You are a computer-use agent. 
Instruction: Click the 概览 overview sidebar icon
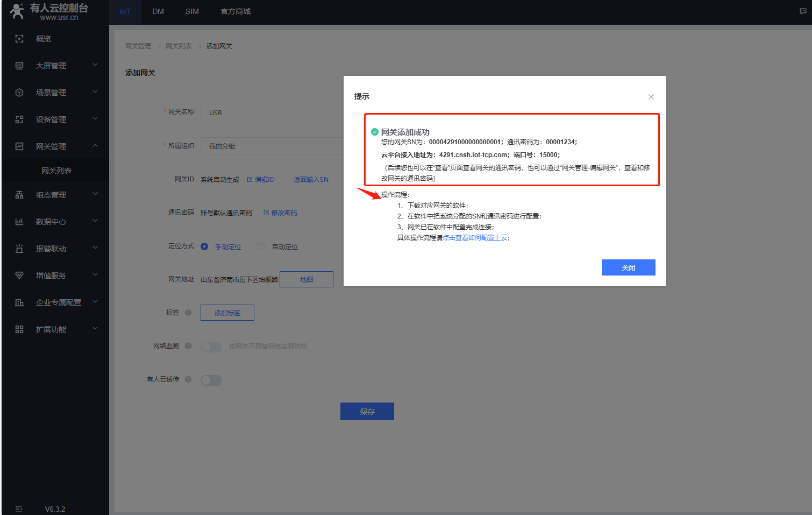pyautogui.click(x=19, y=39)
